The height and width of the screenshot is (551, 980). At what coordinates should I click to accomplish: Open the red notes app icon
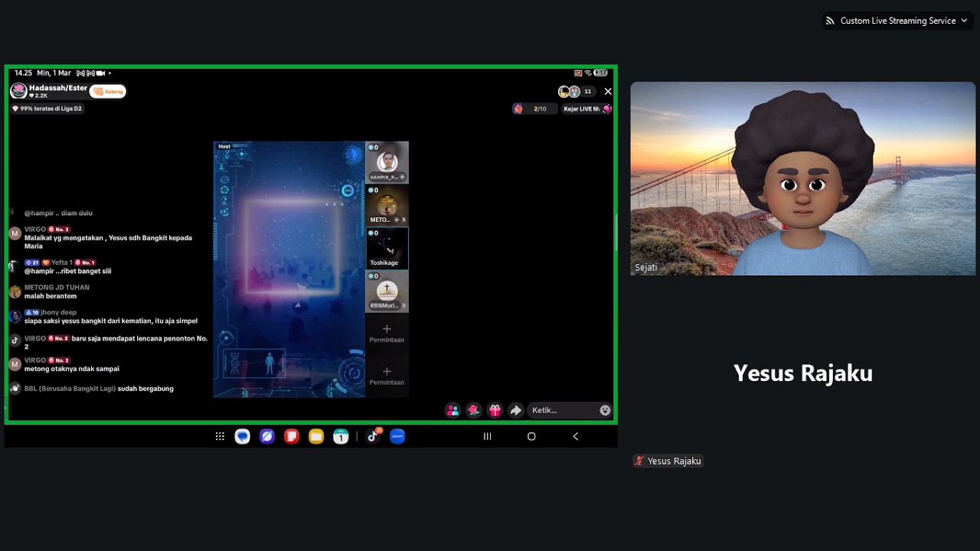[292, 436]
